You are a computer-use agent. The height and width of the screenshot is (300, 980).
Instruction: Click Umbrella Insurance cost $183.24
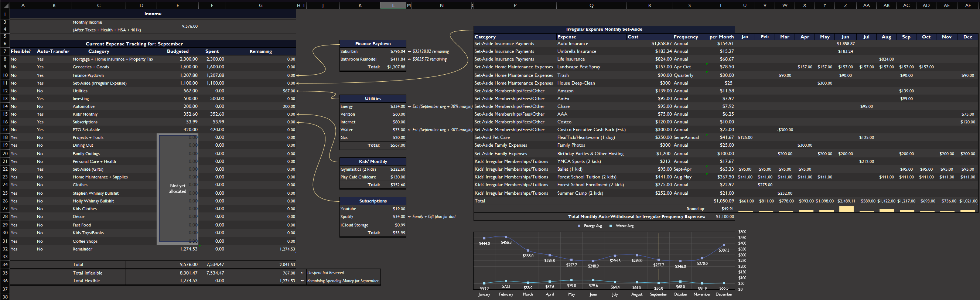pos(663,51)
